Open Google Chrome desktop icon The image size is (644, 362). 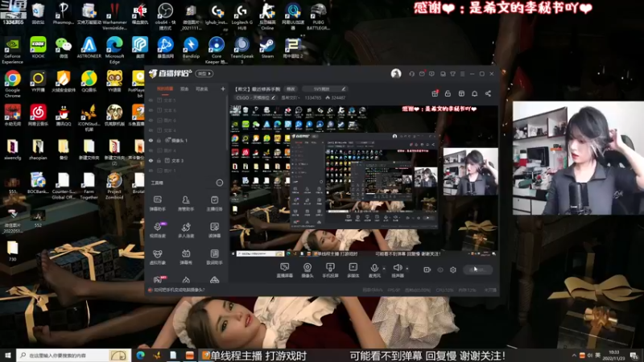[x=12, y=84]
